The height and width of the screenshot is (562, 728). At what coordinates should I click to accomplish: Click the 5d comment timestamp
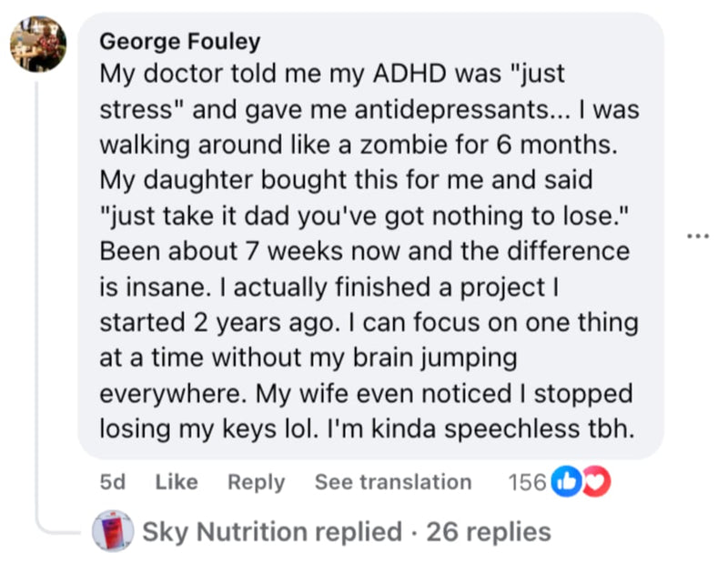point(112,482)
